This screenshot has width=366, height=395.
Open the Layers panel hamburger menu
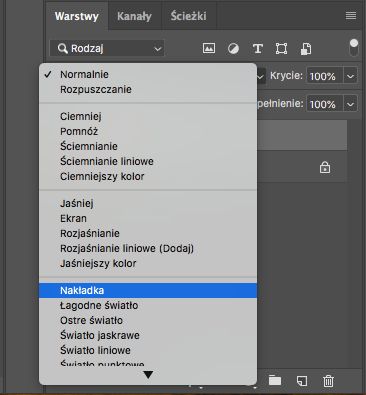351,16
